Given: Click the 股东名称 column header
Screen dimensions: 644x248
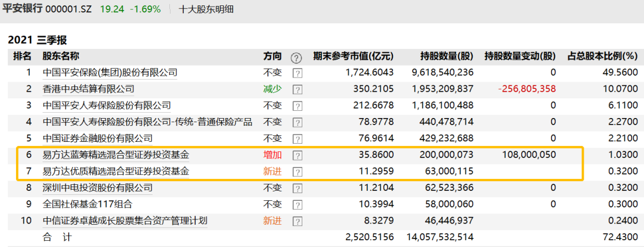Looking at the screenshot, I should click(61, 56).
